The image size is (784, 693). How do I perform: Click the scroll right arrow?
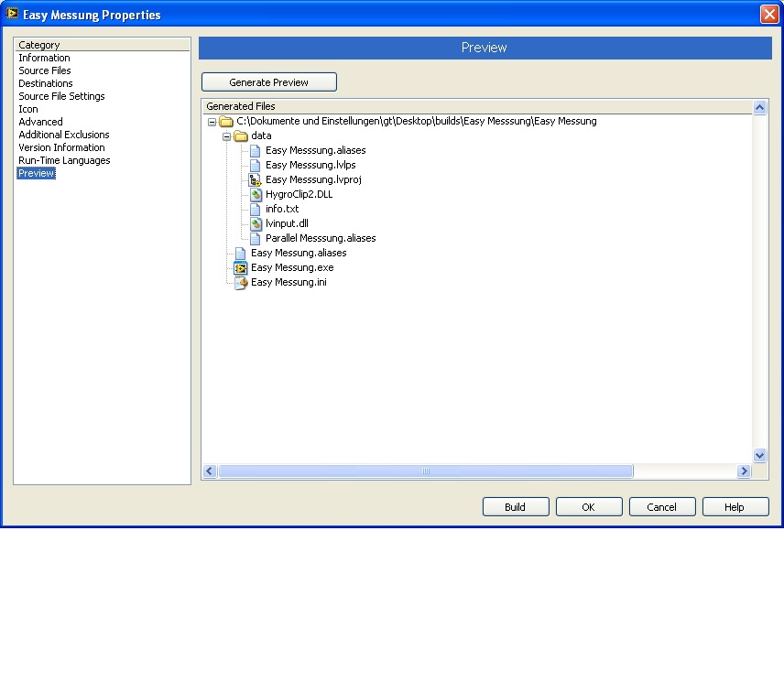744,471
